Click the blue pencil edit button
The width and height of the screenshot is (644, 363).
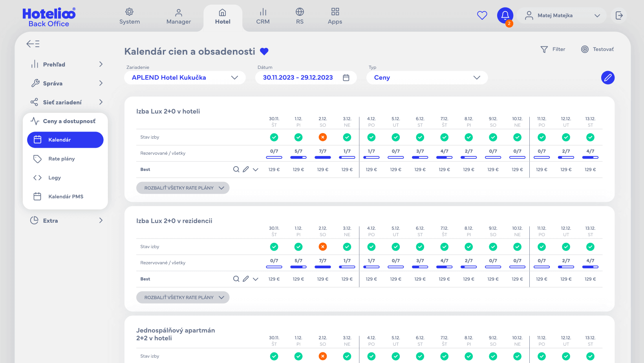coord(607,78)
